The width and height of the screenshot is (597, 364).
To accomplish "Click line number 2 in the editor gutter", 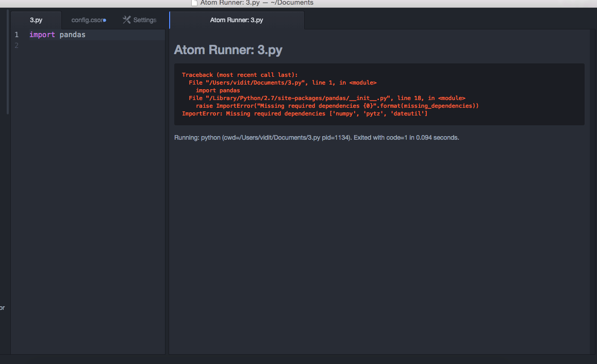I will click(16, 45).
